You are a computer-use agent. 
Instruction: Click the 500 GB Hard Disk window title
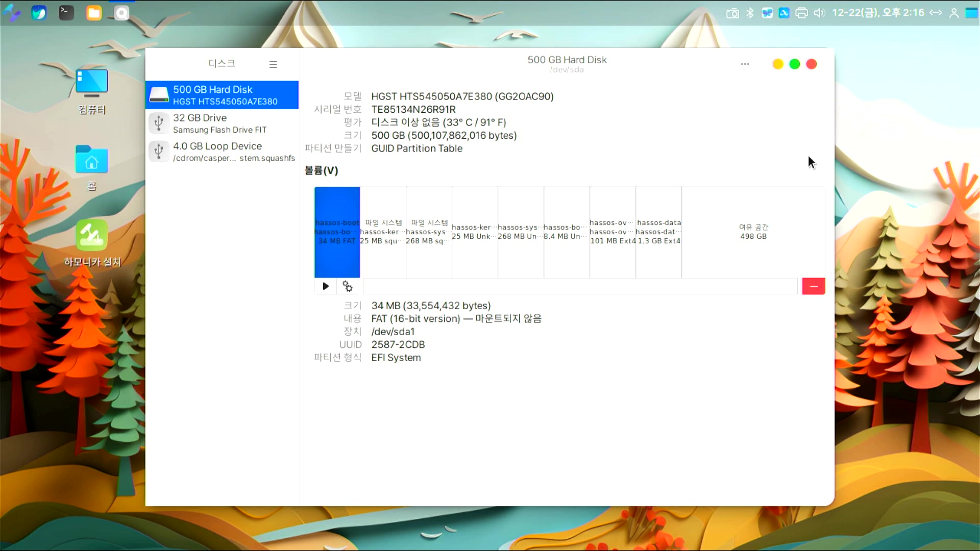(567, 60)
